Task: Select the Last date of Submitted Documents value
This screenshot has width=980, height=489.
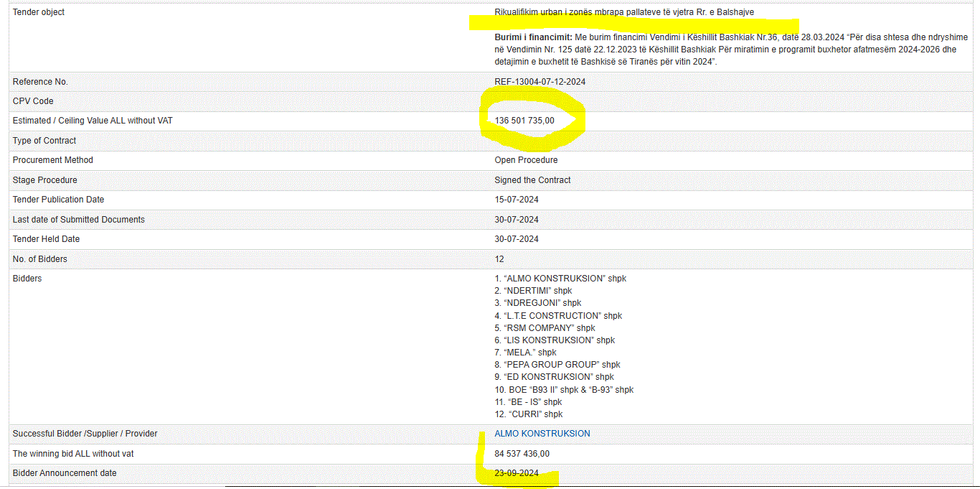Action: pyautogui.click(x=517, y=220)
